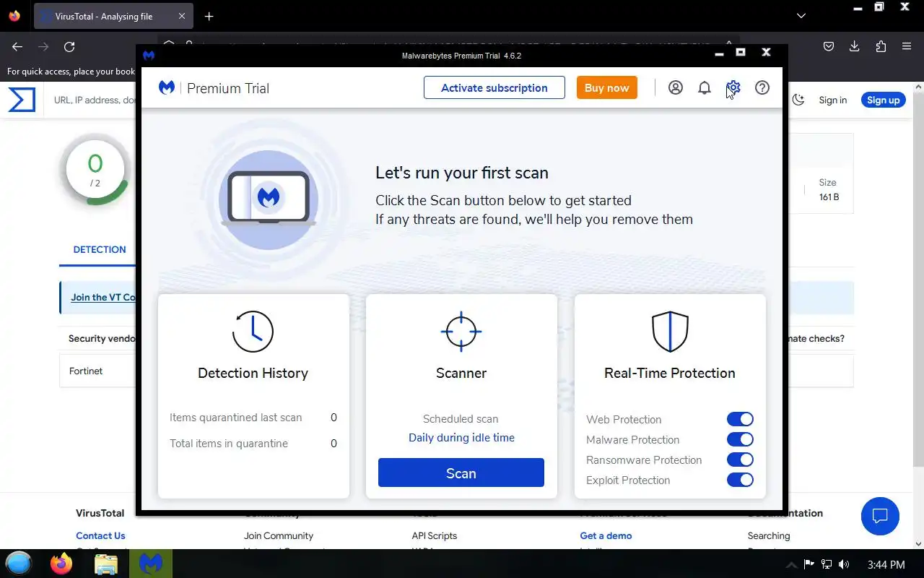Click Total items in quarantine row
The width and height of the screenshot is (924, 578).
(253, 444)
